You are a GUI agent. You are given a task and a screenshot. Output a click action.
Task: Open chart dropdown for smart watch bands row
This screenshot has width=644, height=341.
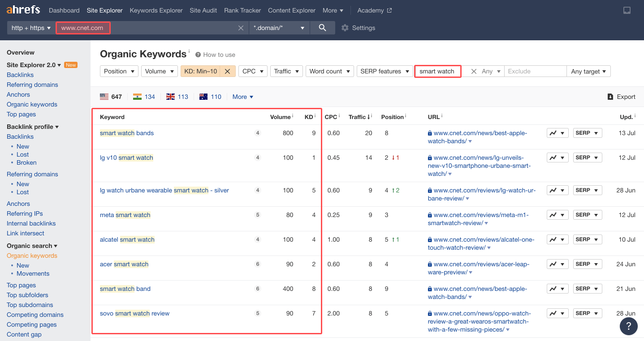(558, 133)
